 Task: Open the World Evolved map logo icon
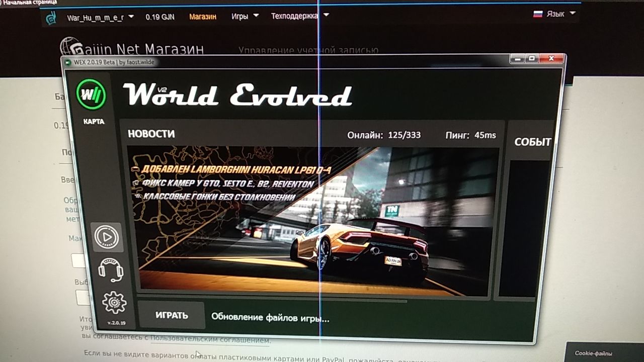[91, 94]
